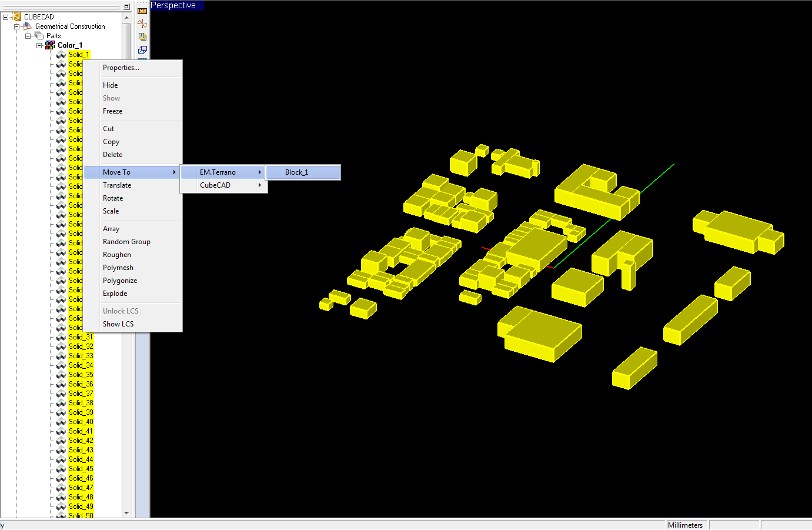The height and width of the screenshot is (530, 812).
Task: Select the Solid_48 tree item
Action: pos(81,497)
